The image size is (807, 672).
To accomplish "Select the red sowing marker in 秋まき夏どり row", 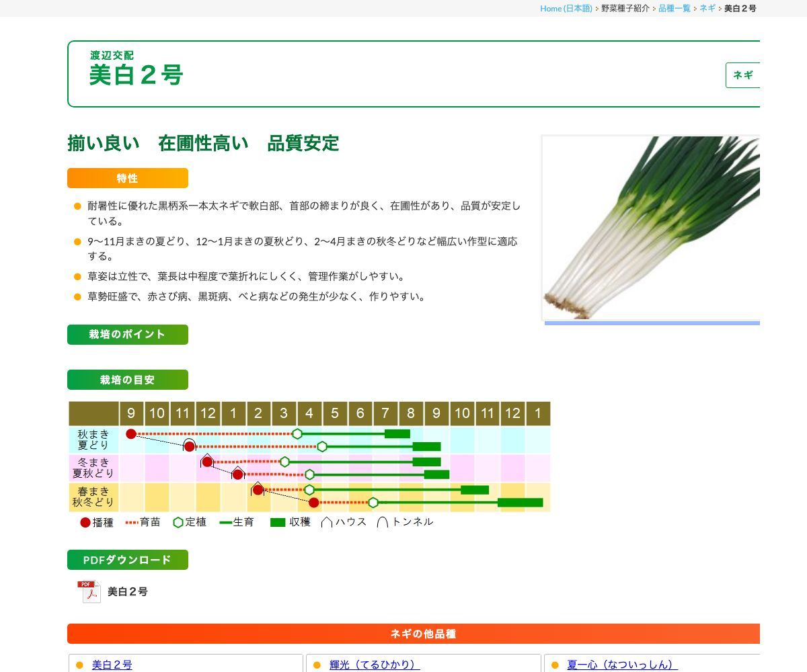I will click(131, 434).
